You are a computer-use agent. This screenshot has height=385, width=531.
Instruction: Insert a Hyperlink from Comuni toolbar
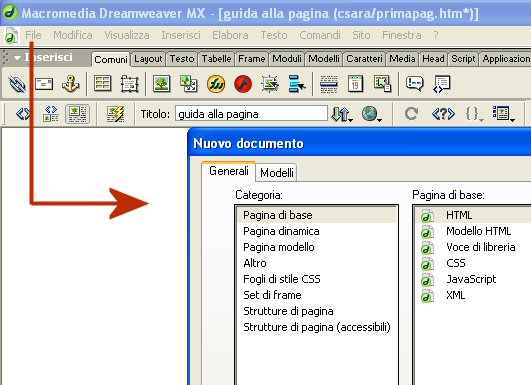(17, 84)
